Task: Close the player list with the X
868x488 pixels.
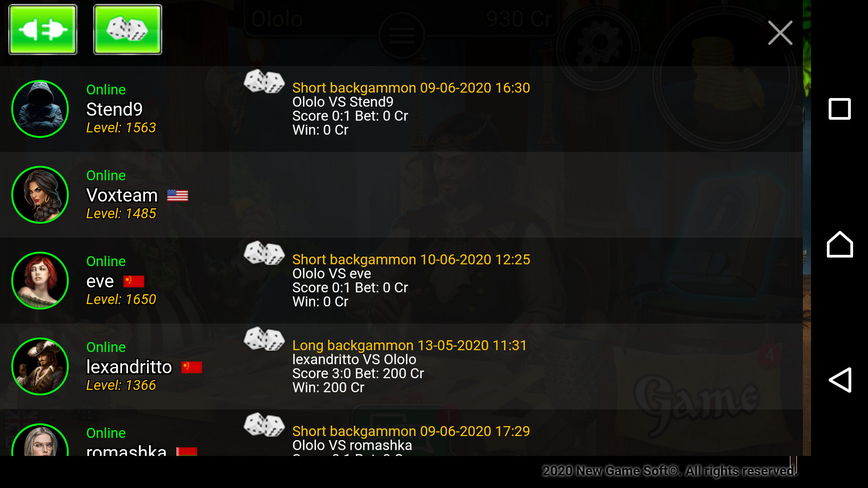Action: 780,33
